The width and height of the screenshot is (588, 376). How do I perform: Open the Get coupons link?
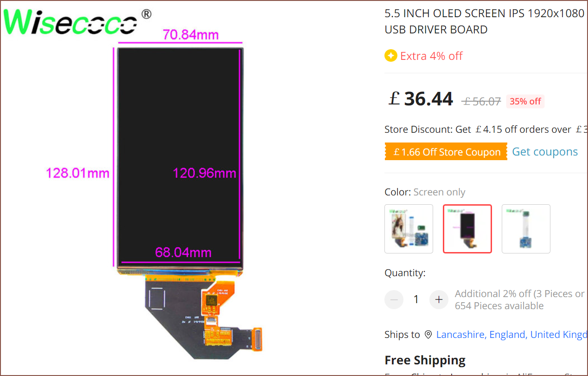(x=545, y=152)
